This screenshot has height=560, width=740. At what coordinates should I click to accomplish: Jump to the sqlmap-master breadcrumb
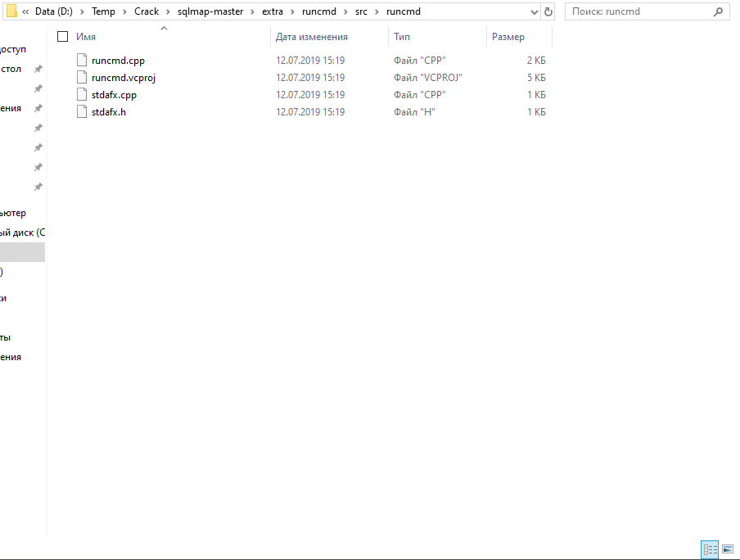click(x=210, y=11)
